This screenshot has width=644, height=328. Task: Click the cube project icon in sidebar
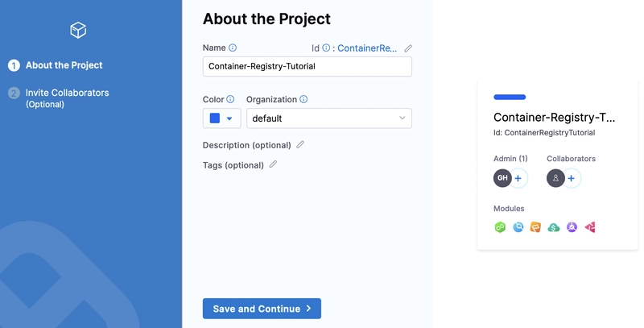78,30
